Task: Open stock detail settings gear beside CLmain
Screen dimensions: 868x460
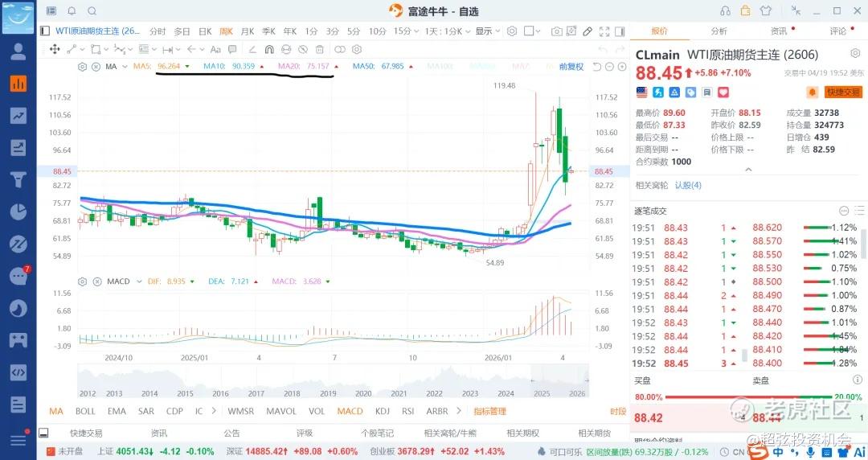Action: click(x=855, y=54)
